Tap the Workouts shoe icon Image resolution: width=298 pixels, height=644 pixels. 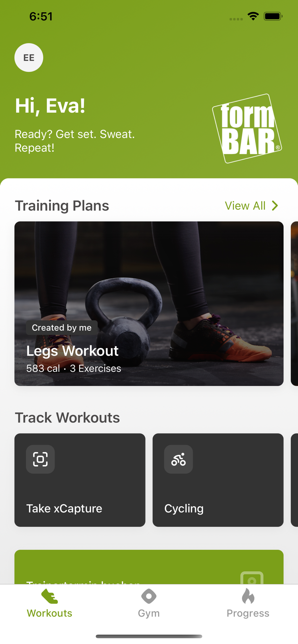click(50, 596)
